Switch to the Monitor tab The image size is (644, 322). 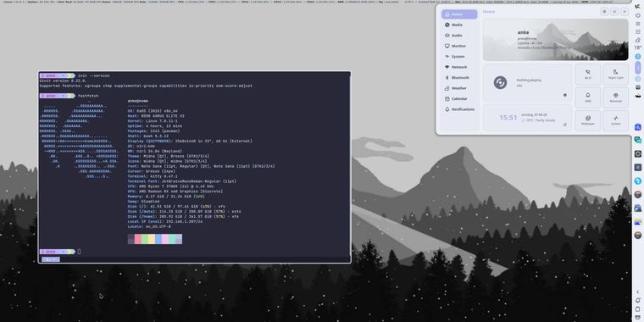tap(459, 46)
